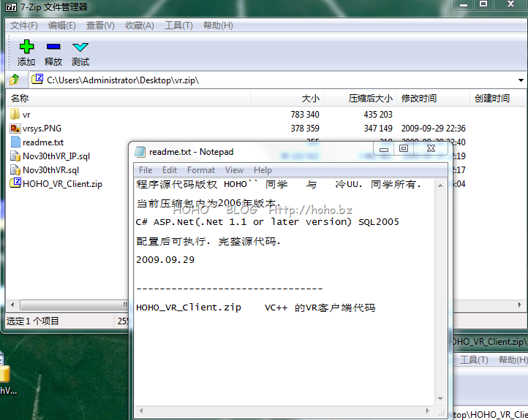Click Notepad vertical scrollbar up arrow
This screenshot has height=420, width=528.
(440, 186)
